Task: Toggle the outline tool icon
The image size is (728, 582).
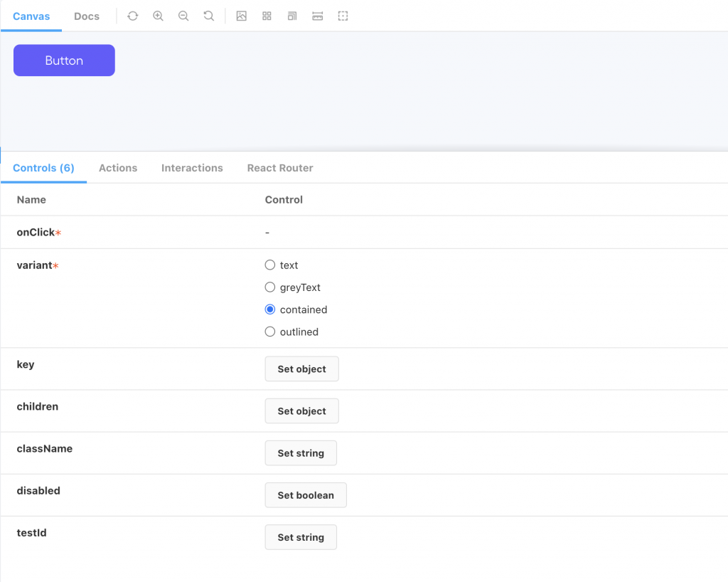Action: pyautogui.click(x=343, y=16)
